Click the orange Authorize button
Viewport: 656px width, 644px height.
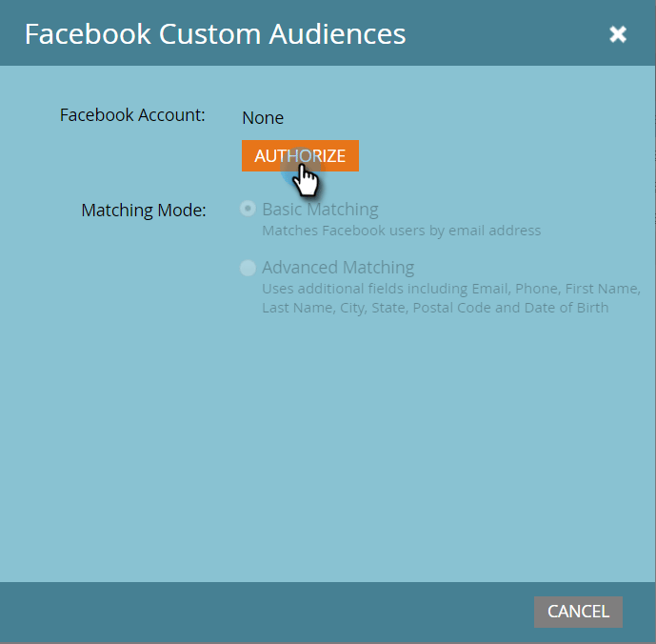pos(300,156)
